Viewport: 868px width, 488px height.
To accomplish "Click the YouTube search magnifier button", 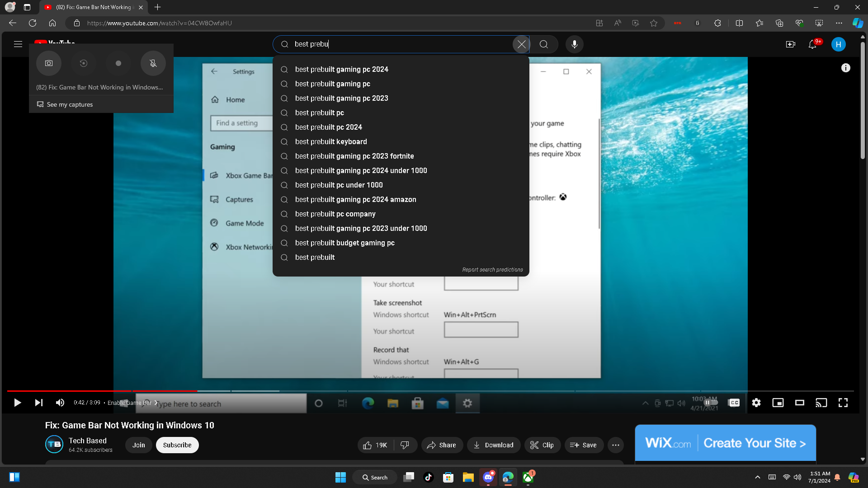I will (x=544, y=44).
